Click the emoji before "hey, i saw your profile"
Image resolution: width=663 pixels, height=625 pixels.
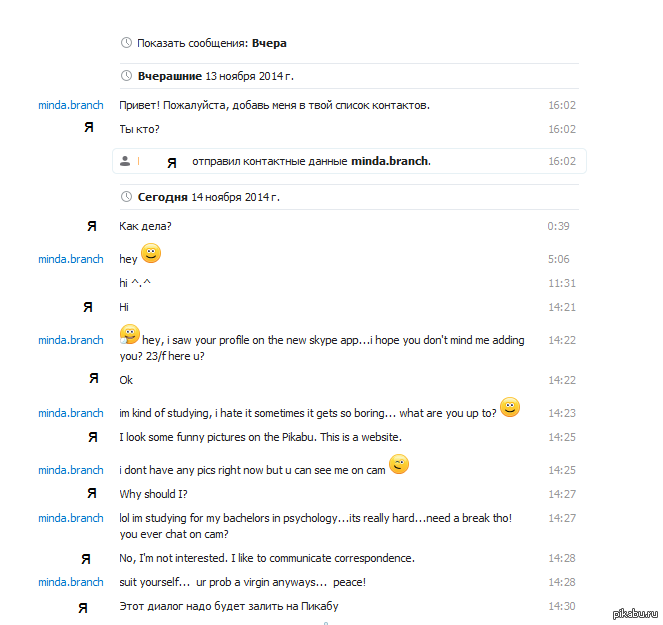click(x=129, y=335)
